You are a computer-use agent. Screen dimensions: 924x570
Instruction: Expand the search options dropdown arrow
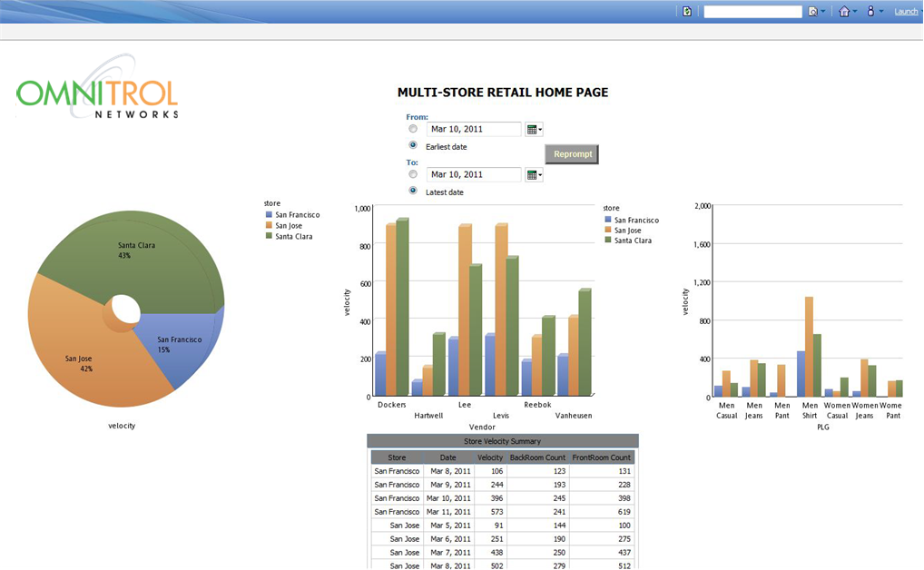click(822, 12)
